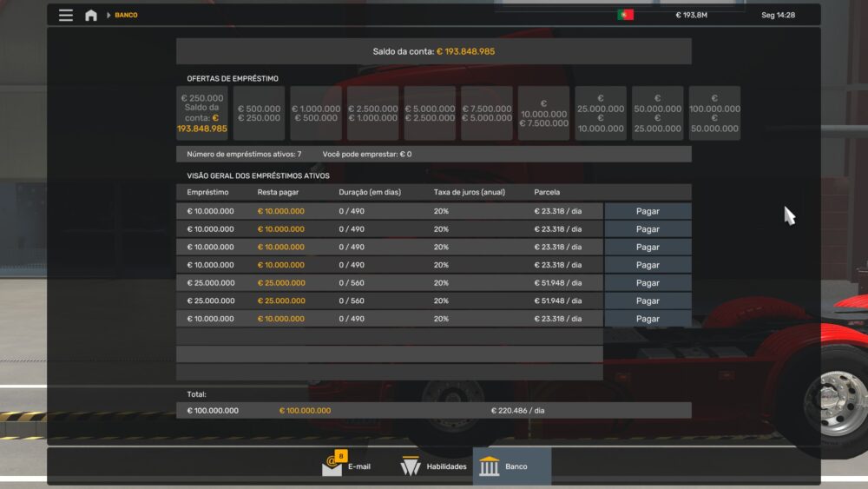
Task: Click the home icon in top bar
Action: [x=91, y=15]
